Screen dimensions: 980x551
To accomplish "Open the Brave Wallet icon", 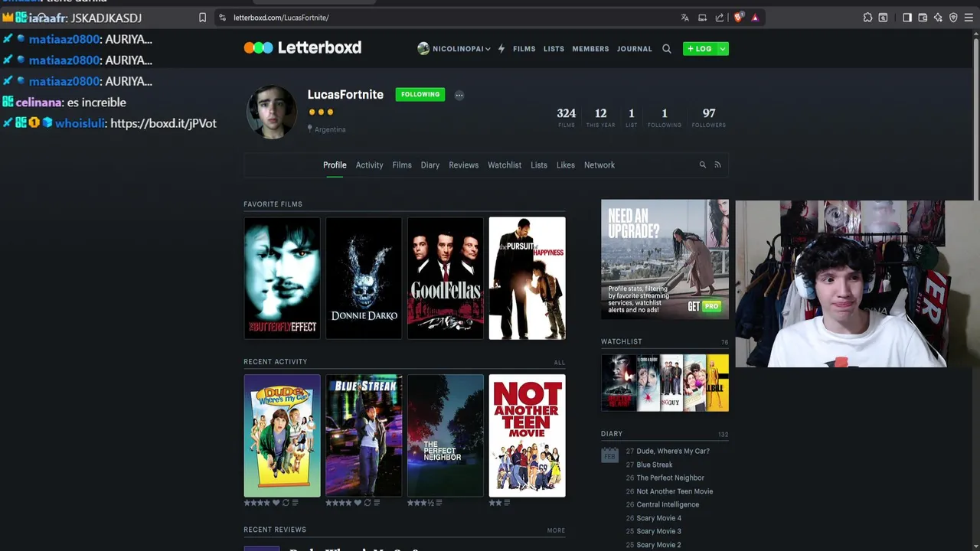I will [x=923, y=18].
